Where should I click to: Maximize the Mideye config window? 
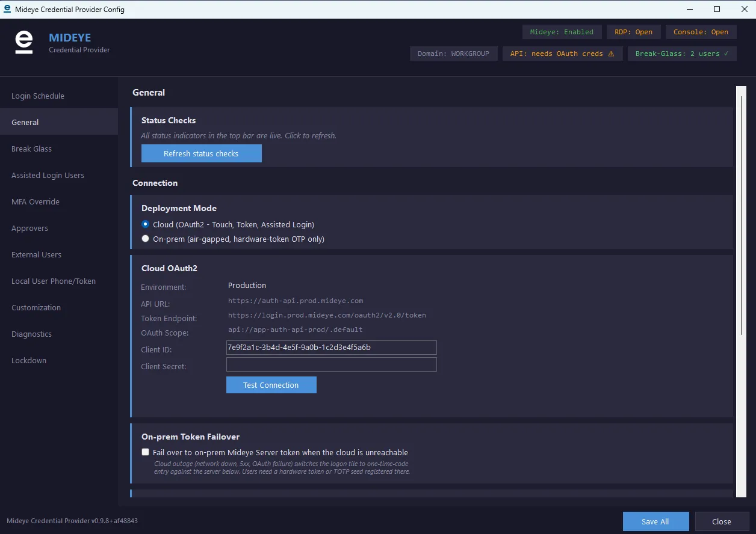point(717,9)
